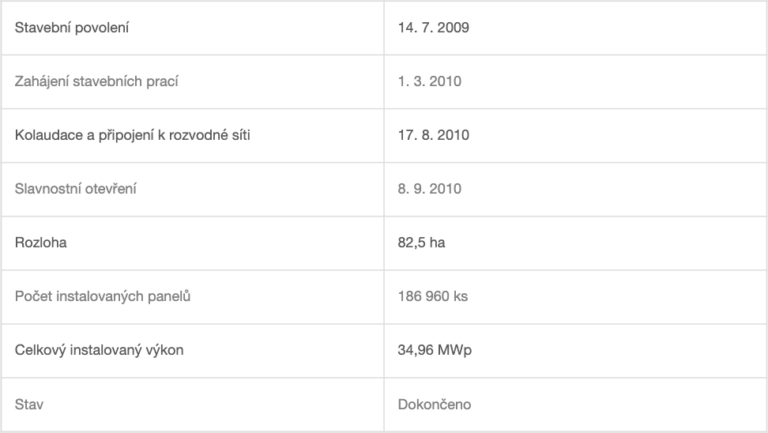Select the 'Stav' row label
Screen dimensions: 768x433
pyautogui.click(x=29, y=404)
